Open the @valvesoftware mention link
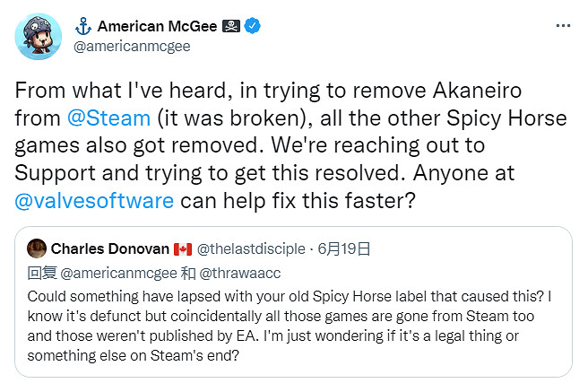 (94, 199)
